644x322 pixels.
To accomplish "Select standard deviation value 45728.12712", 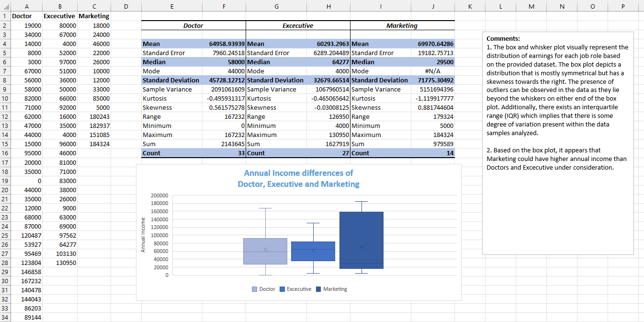I will click(x=224, y=80).
